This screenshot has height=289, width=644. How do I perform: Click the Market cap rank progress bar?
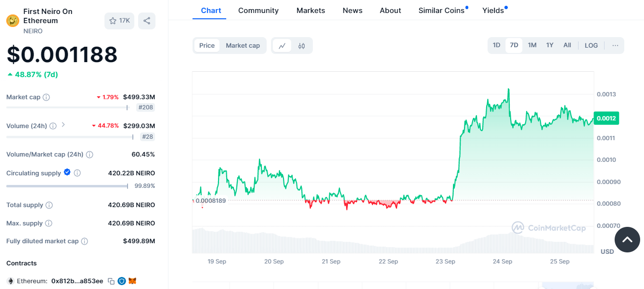[67, 107]
